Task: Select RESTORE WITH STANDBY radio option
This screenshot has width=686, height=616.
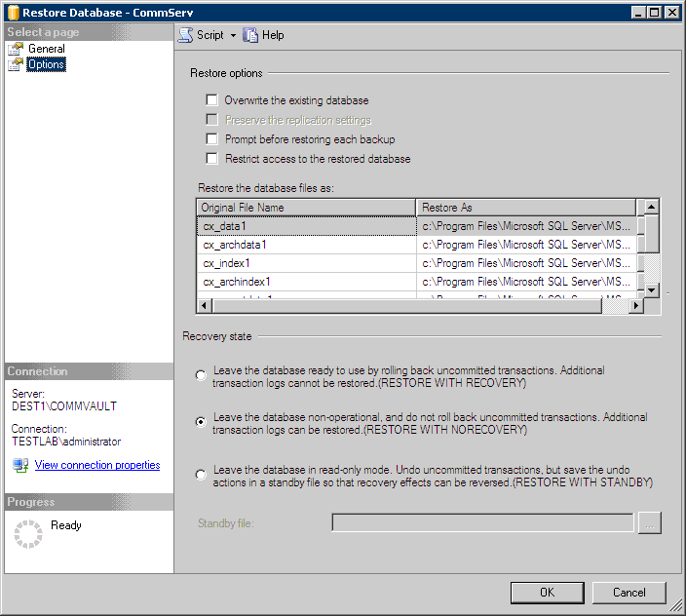Action: coord(201,475)
